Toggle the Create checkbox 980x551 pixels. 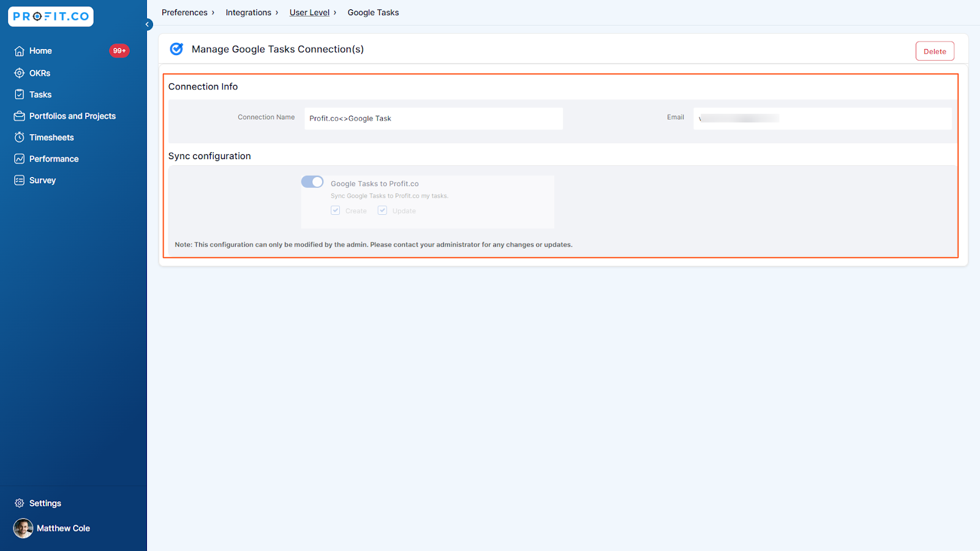pyautogui.click(x=336, y=211)
